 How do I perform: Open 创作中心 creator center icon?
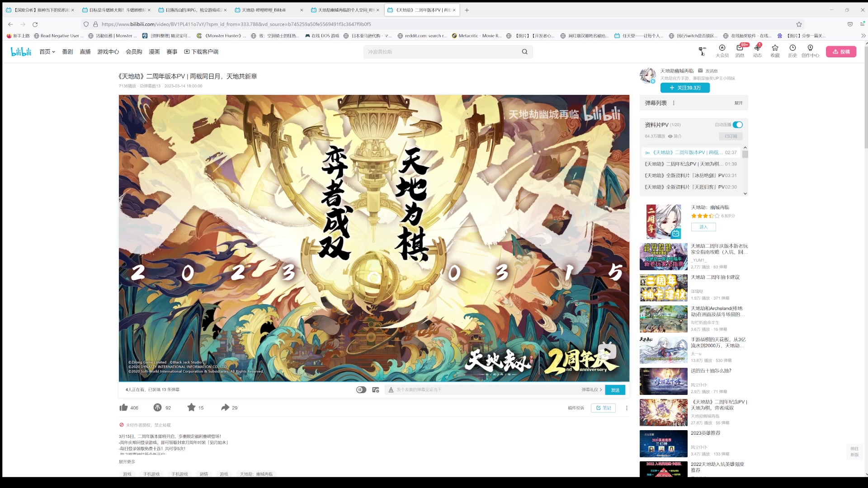810,51
